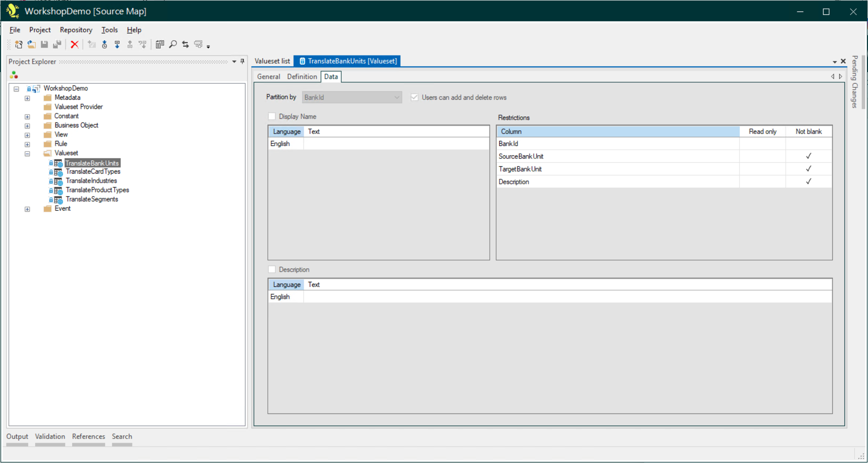Click the Open Project folder icon
The height and width of the screenshot is (463, 868).
31,44
